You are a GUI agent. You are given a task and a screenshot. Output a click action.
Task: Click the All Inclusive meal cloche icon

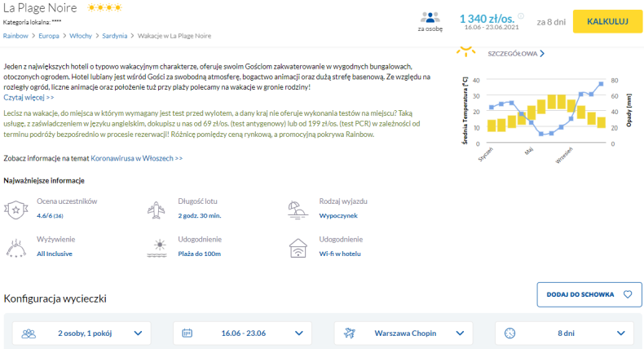(17, 246)
